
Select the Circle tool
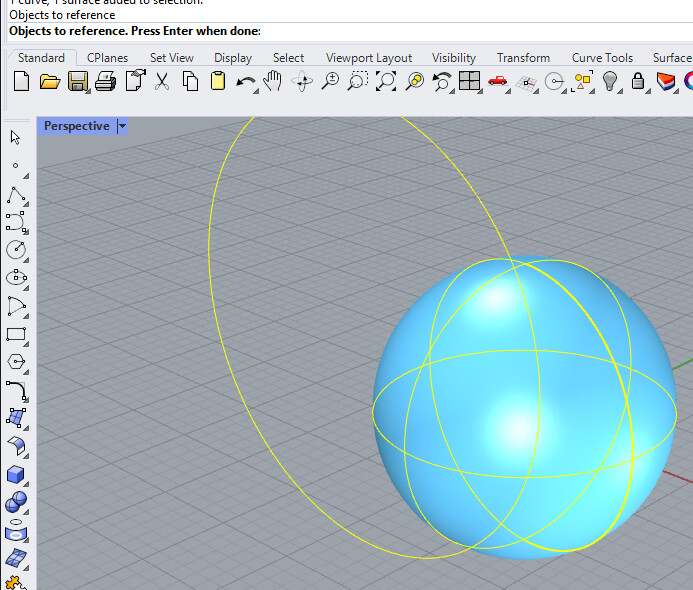pos(16,250)
